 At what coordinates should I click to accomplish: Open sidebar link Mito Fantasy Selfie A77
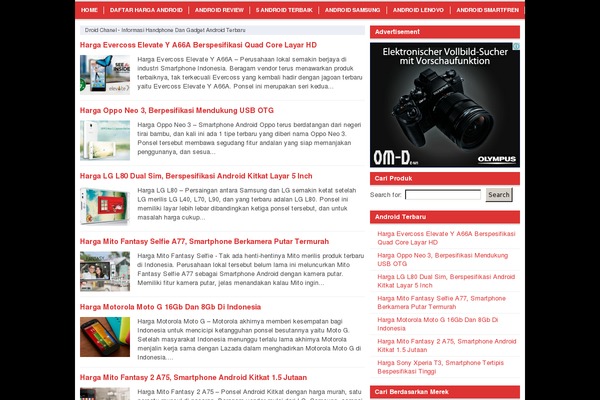442,302
